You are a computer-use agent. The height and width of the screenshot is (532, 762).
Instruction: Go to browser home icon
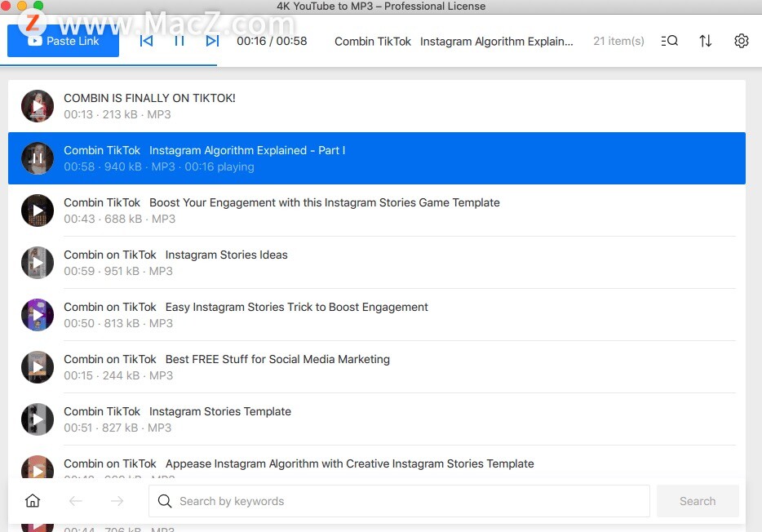coord(33,500)
